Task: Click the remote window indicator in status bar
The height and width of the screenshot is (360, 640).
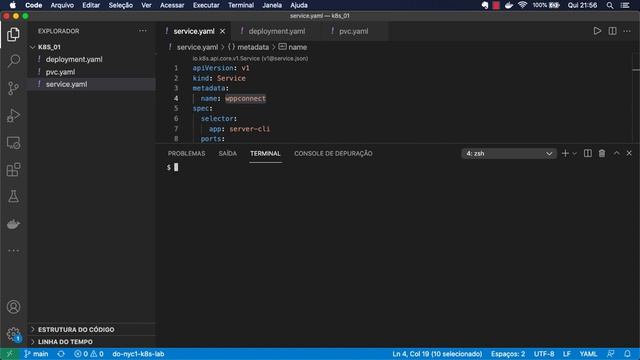Action: click(x=9, y=354)
